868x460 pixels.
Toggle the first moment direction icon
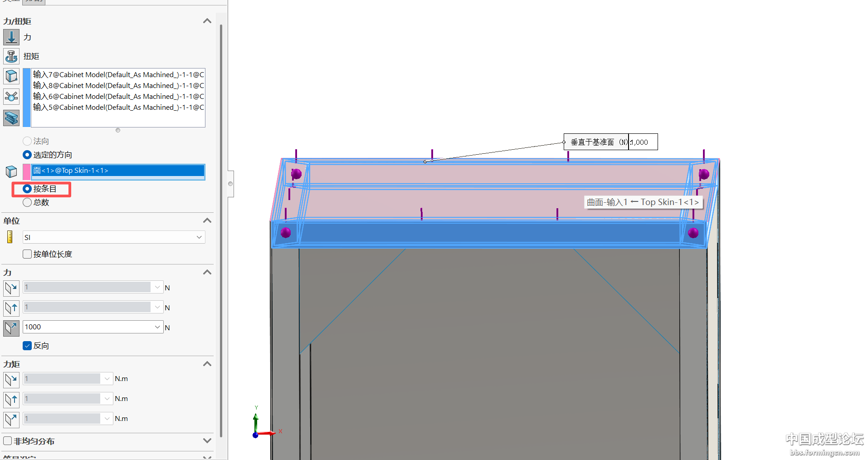(11, 379)
